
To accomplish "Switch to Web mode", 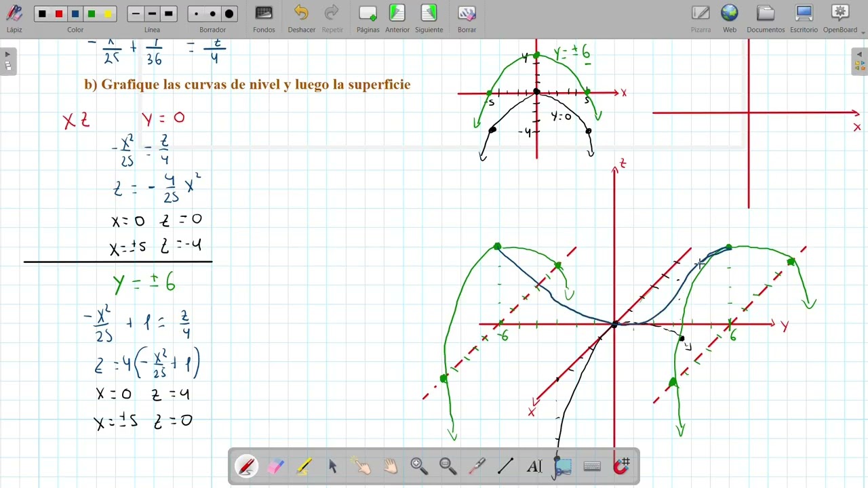I will pyautogui.click(x=730, y=18).
